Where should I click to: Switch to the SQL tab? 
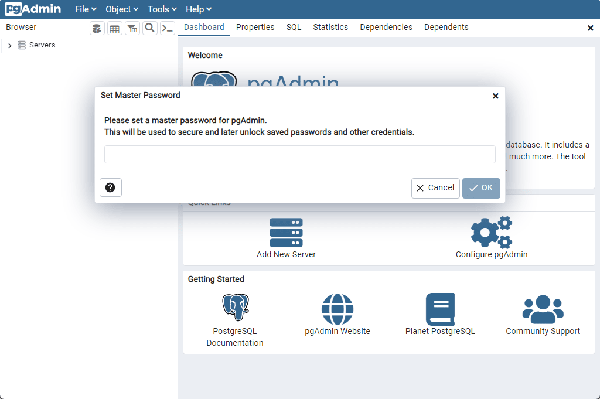pos(293,27)
